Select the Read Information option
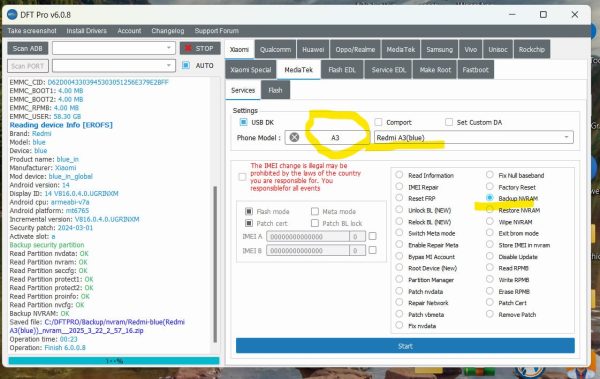Image resolution: width=600 pixels, height=379 pixels. coord(426,175)
